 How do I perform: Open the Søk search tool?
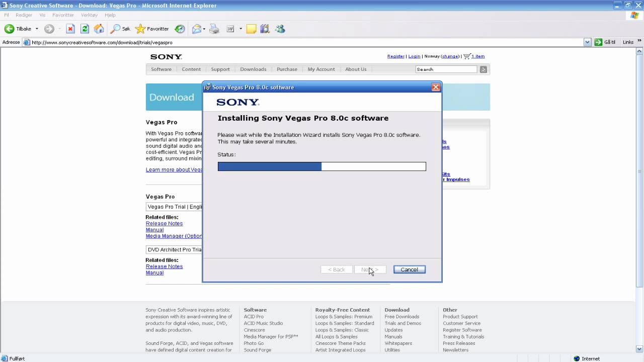tap(121, 29)
